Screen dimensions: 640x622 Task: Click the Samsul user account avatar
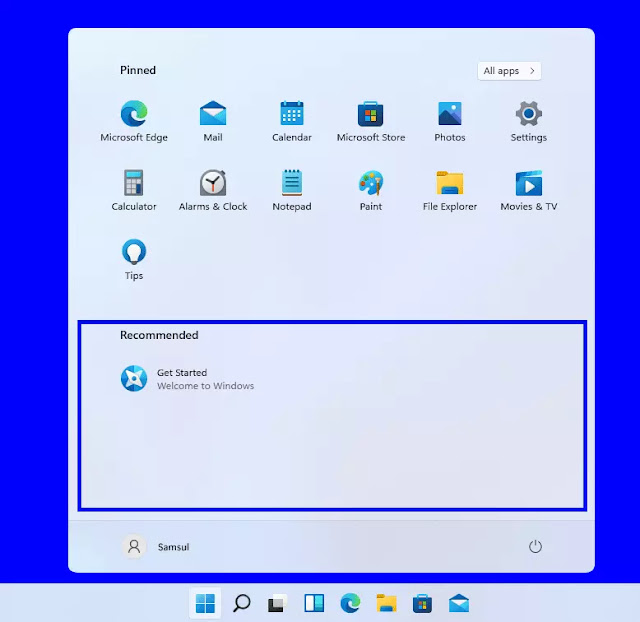coord(134,546)
